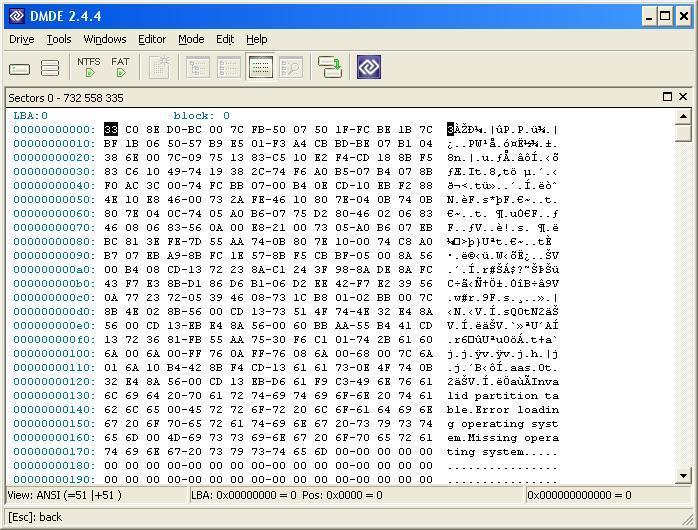Click scrollbar down arrow in hex view
This screenshot has width=698, height=530.
(683, 475)
